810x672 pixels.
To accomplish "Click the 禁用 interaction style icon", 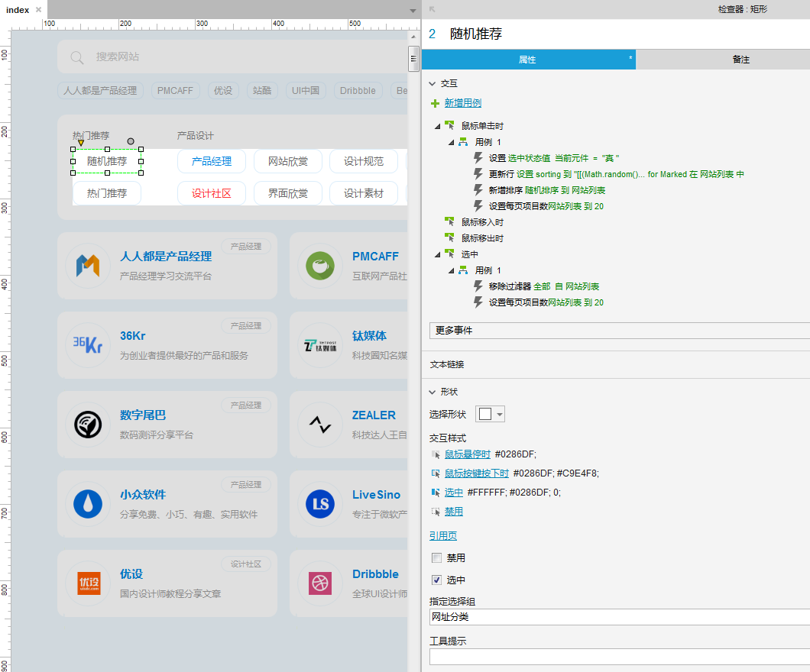I will tap(436, 512).
